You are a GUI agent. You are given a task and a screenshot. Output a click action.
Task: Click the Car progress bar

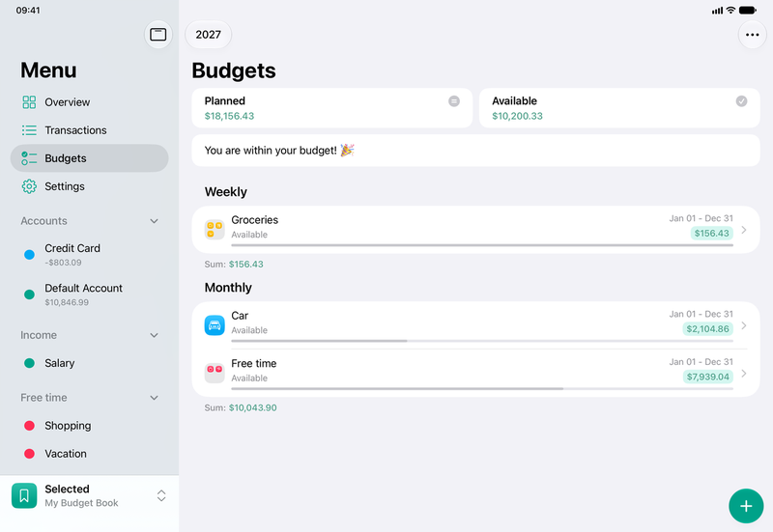pyautogui.click(x=482, y=341)
